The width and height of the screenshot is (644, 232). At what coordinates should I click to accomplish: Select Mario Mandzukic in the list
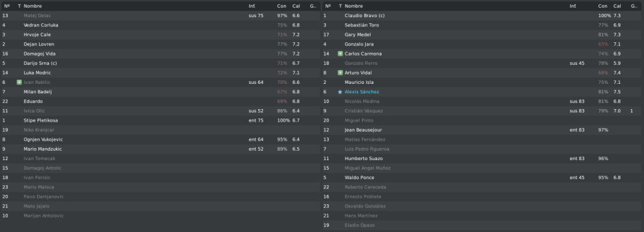point(161,149)
